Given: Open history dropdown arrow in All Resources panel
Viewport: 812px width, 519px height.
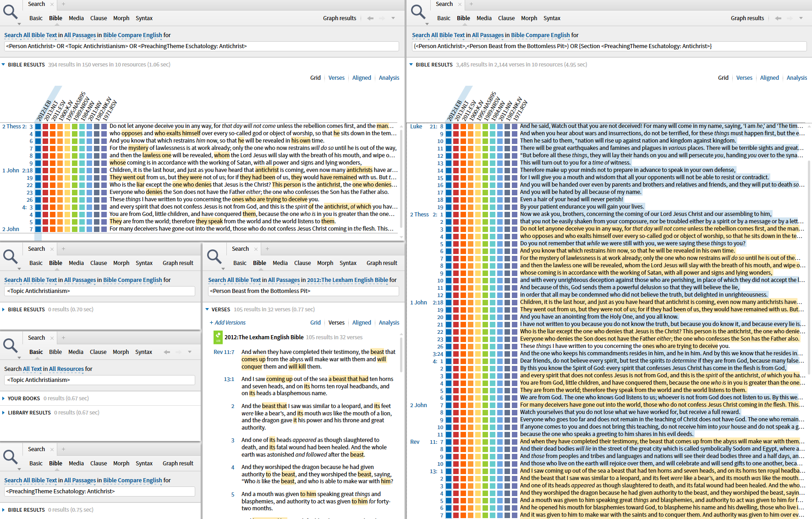Looking at the screenshot, I should (190, 352).
